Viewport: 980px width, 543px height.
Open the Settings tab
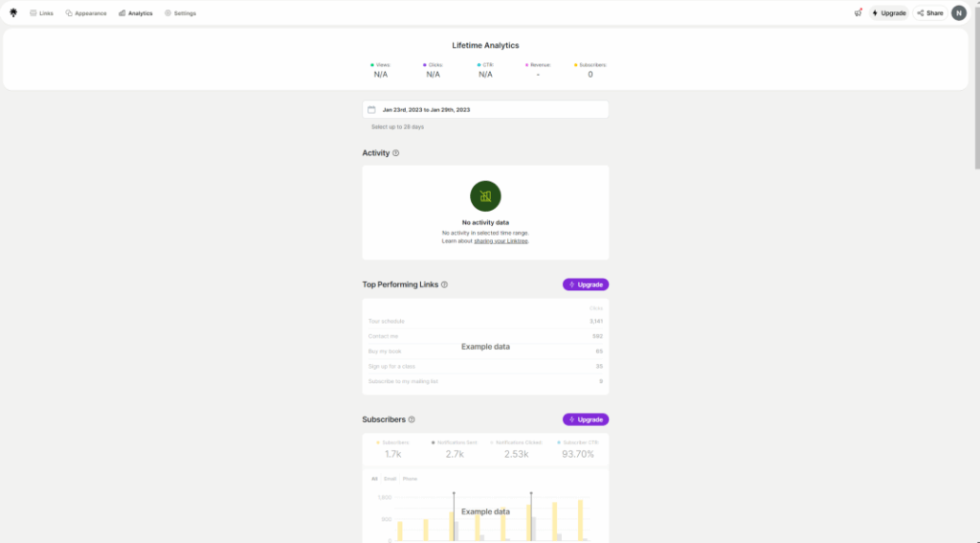(181, 13)
